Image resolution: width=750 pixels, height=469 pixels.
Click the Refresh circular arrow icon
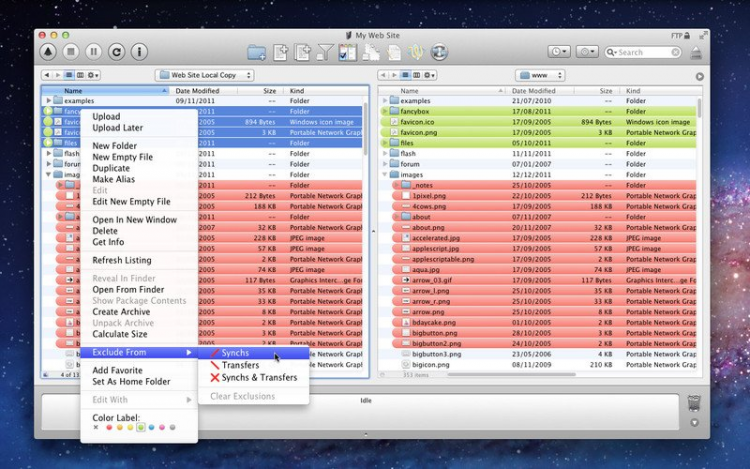tap(116, 51)
